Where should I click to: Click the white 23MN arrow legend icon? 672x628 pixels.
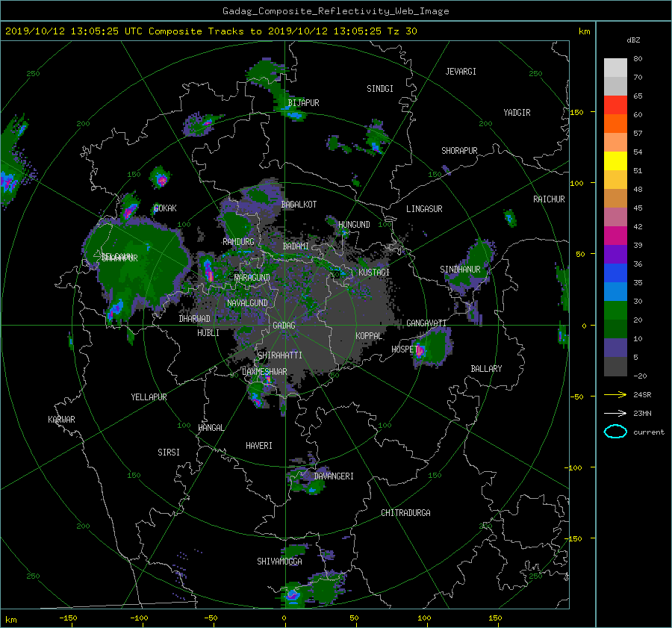pyautogui.click(x=615, y=413)
